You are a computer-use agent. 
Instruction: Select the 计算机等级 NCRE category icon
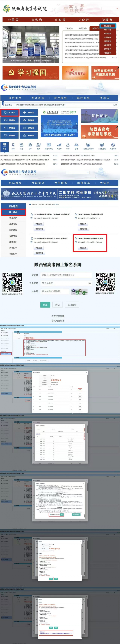(102, 147)
